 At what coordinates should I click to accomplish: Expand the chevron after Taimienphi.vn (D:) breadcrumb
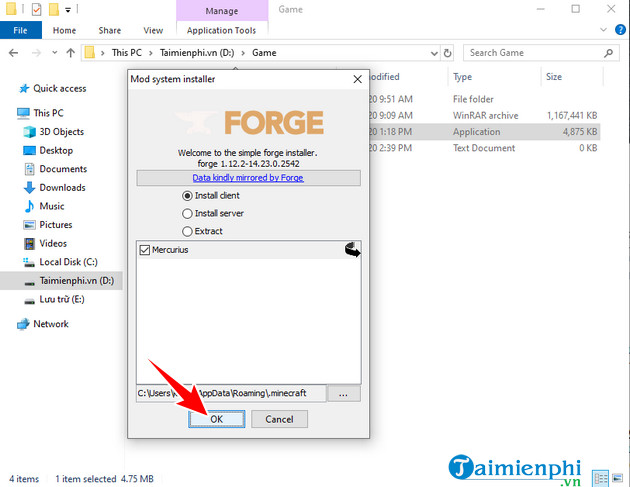(x=243, y=53)
